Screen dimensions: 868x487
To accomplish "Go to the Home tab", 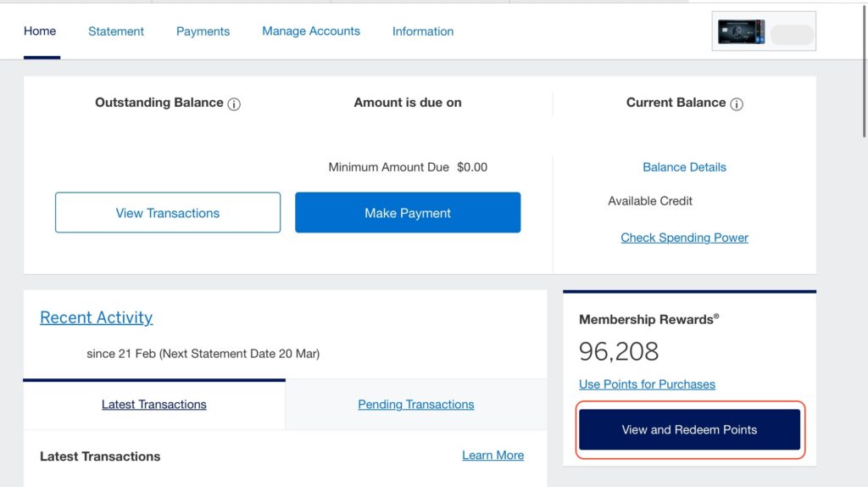I will [40, 31].
